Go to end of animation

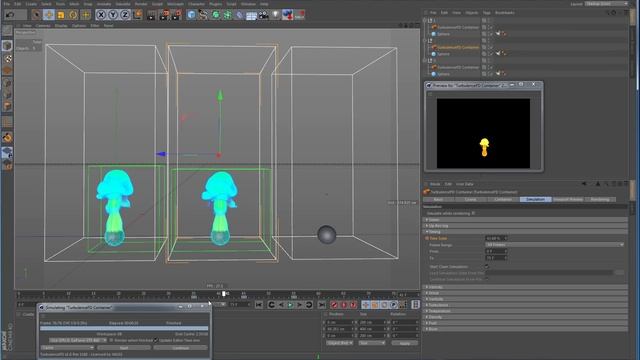(x=322, y=305)
